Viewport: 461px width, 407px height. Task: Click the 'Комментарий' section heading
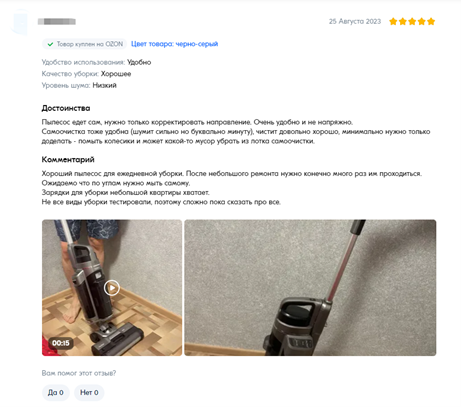point(68,159)
